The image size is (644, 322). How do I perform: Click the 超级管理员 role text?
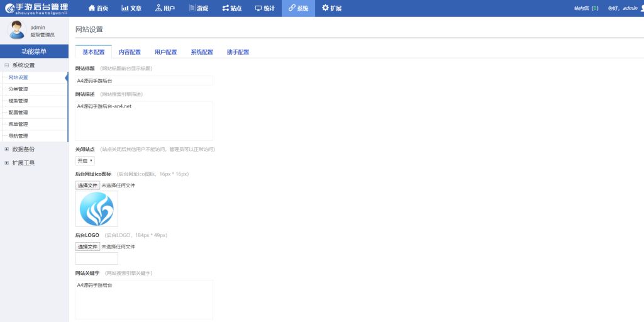(x=42, y=35)
